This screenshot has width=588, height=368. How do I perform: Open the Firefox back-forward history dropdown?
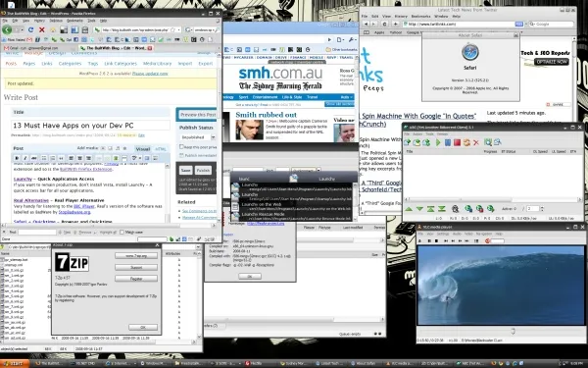coord(22,29)
